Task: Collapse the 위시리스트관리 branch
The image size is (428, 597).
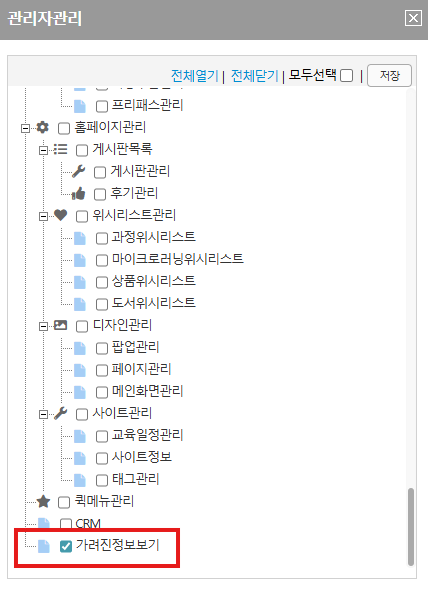Action: (x=43, y=217)
